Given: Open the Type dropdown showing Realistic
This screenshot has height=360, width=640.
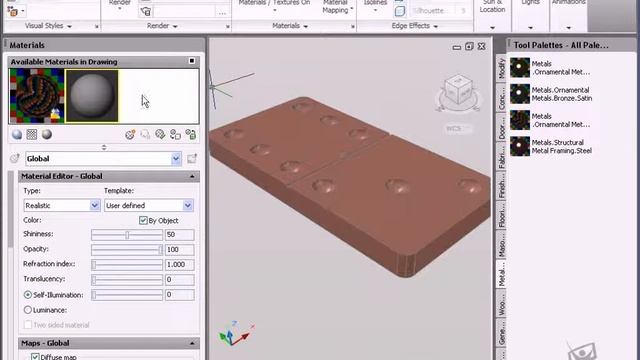Looking at the screenshot, I should coord(94,205).
